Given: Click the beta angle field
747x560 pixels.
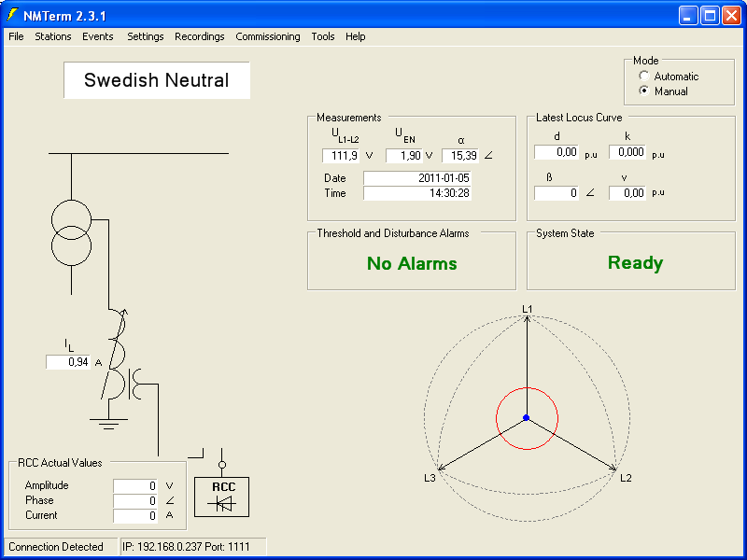Looking at the screenshot, I should pos(556,193).
